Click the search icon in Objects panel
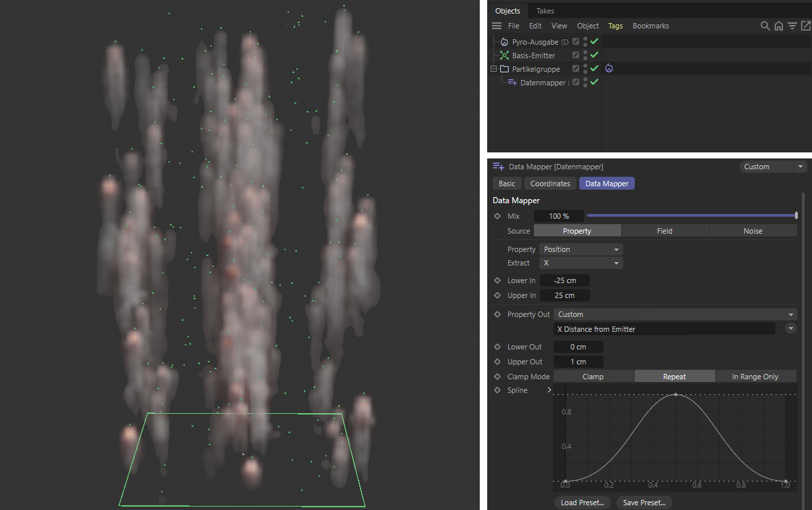 765,26
